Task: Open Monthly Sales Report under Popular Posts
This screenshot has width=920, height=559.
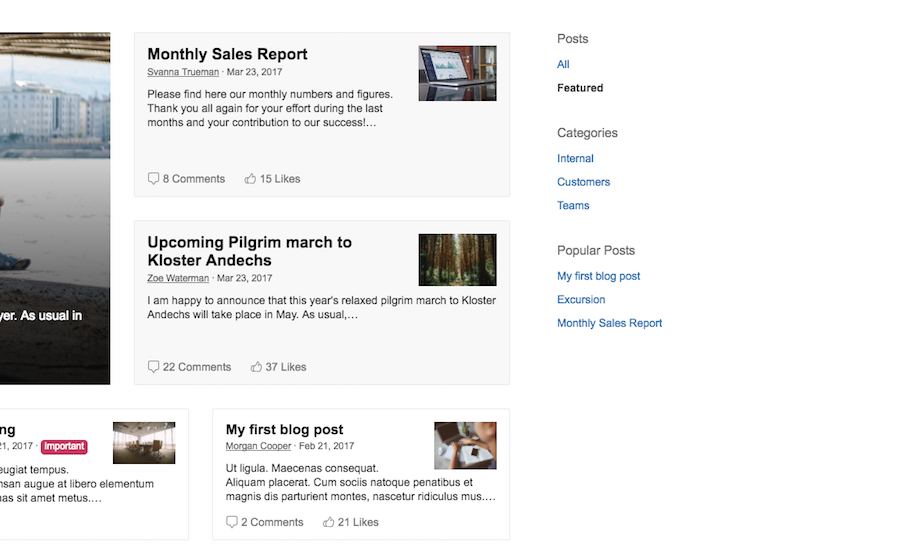Action: tap(609, 323)
